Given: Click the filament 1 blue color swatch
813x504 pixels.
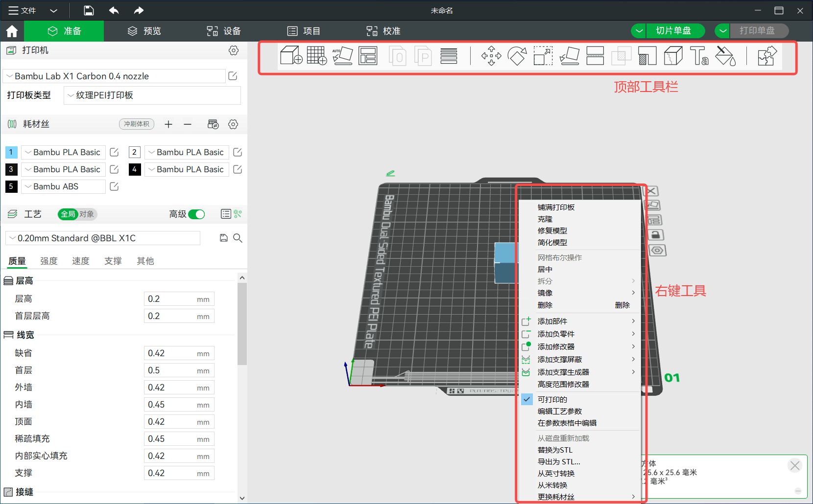Looking at the screenshot, I should 11,152.
